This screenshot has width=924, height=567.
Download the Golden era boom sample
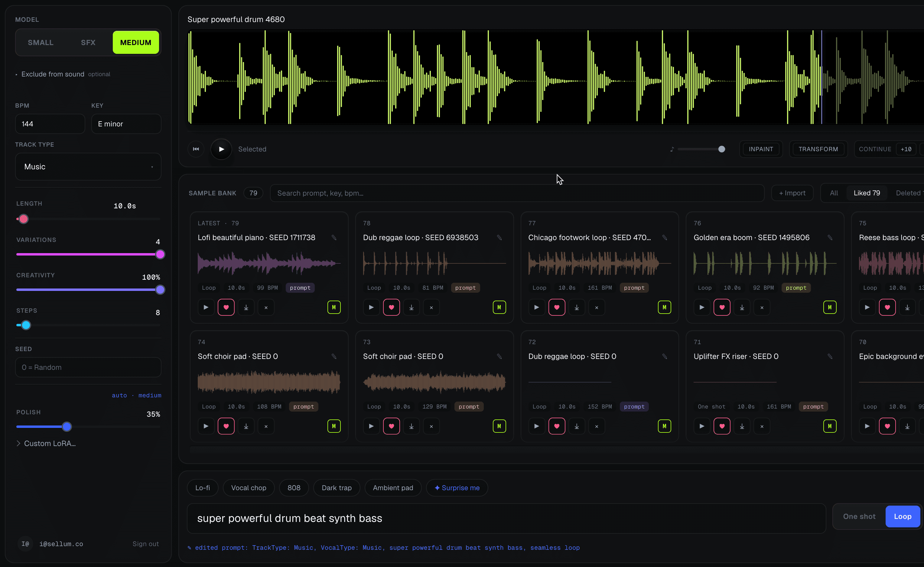[742, 308]
